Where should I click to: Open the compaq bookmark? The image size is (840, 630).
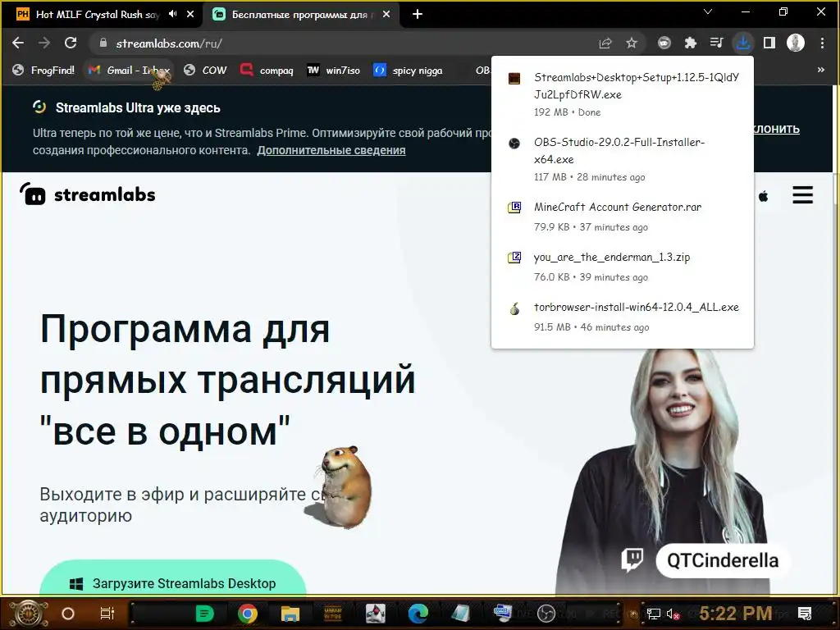tap(267, 71)
